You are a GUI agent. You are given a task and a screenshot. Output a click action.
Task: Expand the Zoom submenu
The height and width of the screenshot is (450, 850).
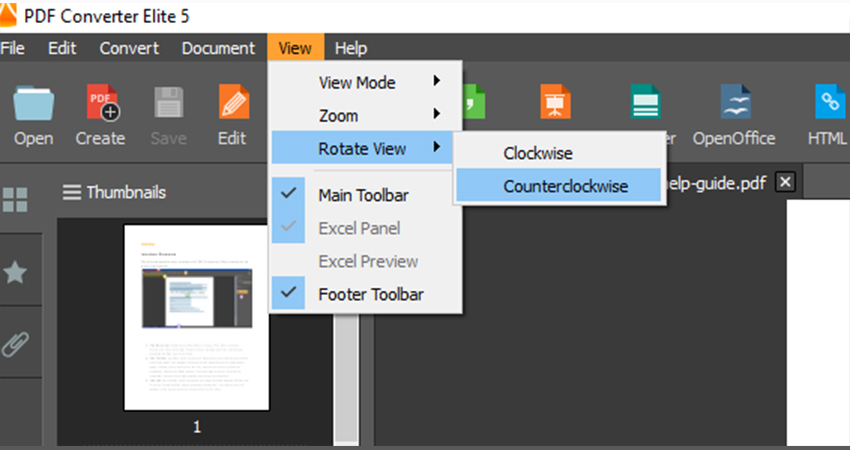(366, 115)
